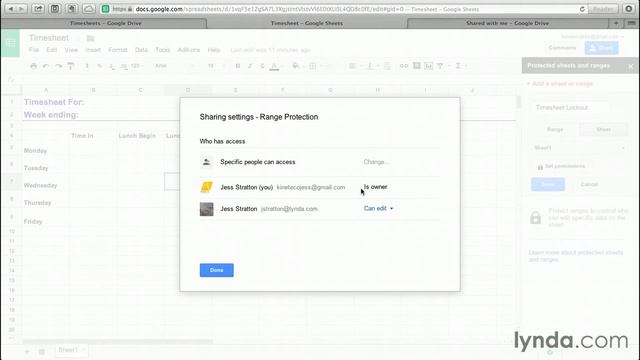Screen dimensions: 640x360
Task: Open the Data menu in Sheets
Action: 141,50
